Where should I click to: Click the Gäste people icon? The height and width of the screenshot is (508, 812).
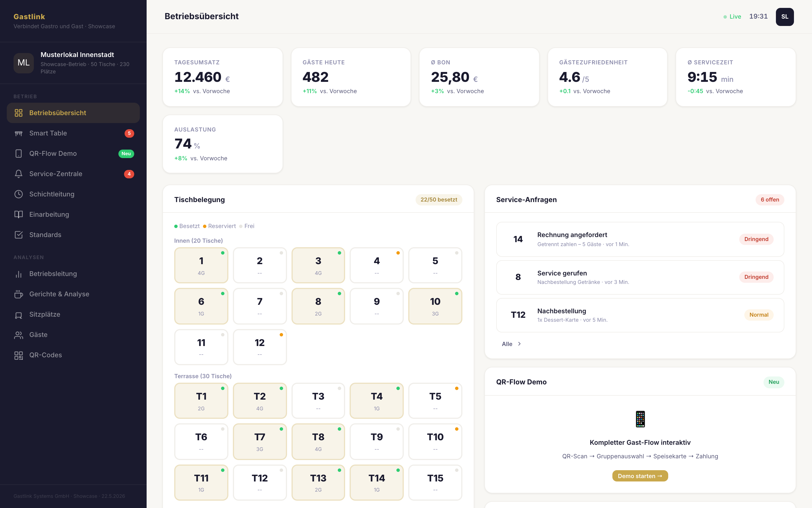tap(18, 335)
